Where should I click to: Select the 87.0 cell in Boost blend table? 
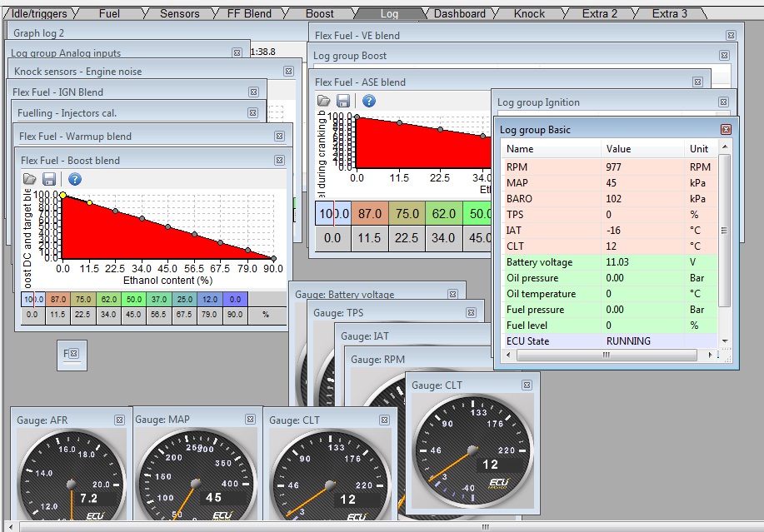coord(57,299)
